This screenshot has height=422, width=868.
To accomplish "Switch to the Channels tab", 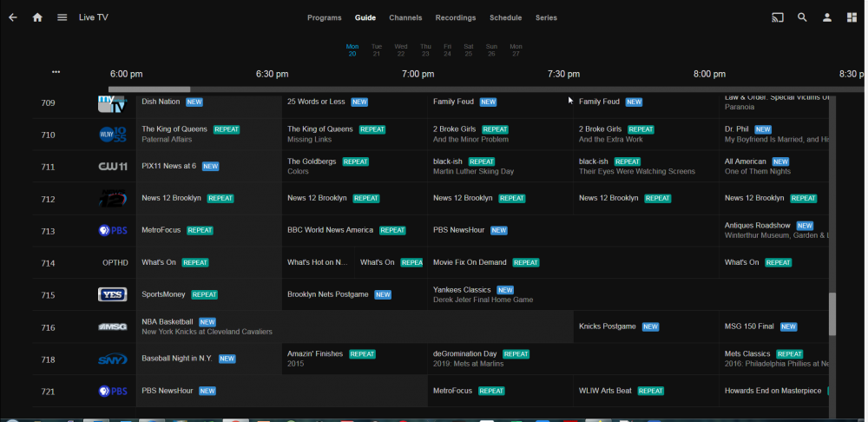I will pos(405,17).
